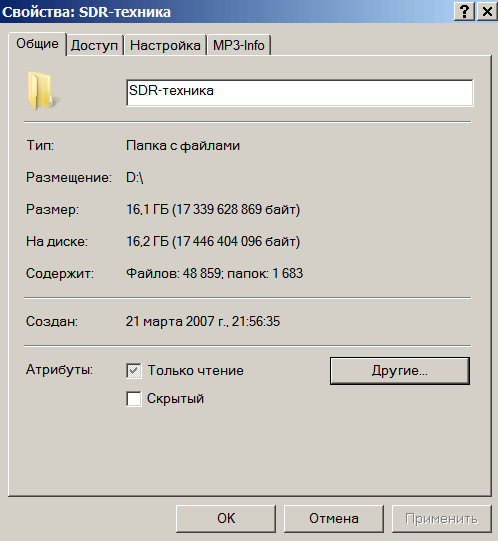Switch to the Общие tab
Image resolution: width=498 pixels, height=541 pixels.
(37, 44)
